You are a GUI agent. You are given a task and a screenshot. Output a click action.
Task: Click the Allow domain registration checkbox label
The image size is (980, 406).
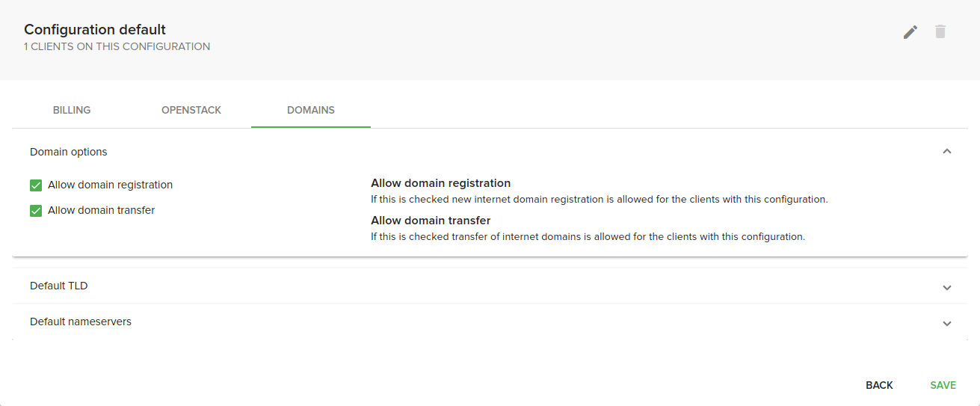110,185
